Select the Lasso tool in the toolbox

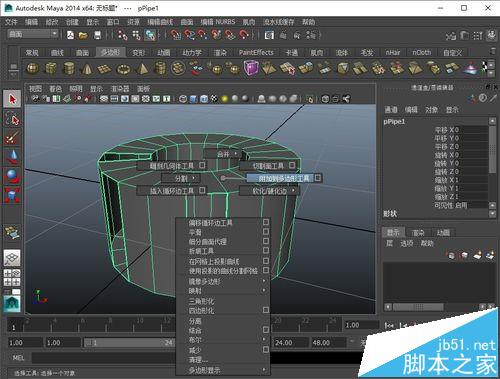tap(12, 119)
